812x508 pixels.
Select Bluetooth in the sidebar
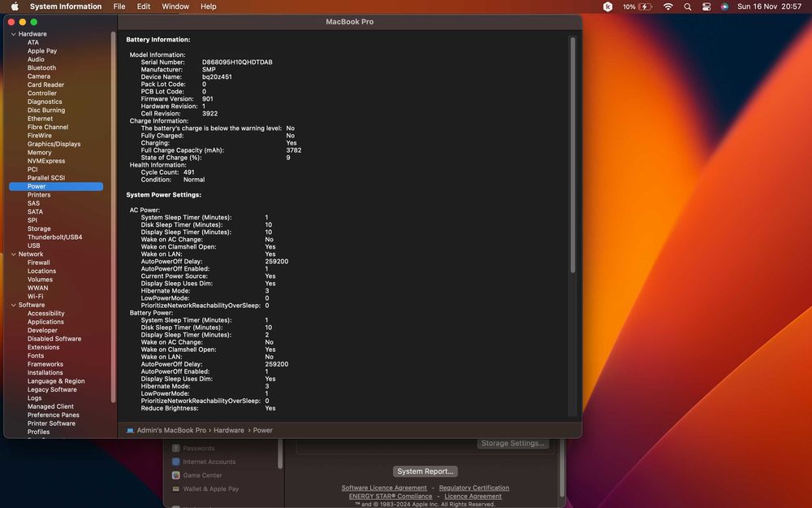coord(41,68)
